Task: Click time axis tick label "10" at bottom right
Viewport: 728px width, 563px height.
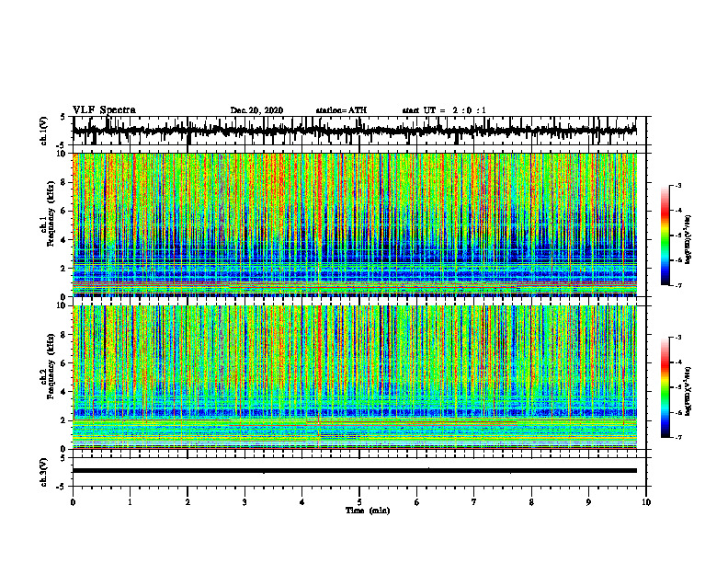Action: click(646, 502)
